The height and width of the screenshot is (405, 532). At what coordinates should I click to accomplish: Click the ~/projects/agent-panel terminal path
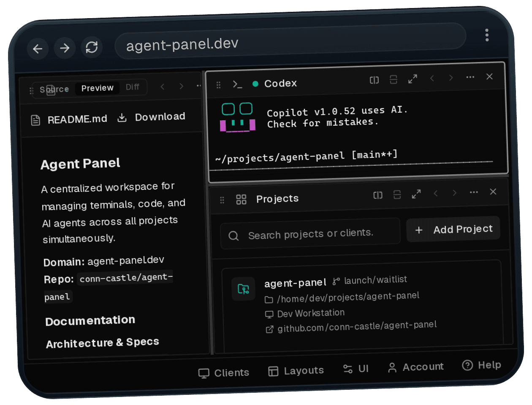[x=280, y=157]
